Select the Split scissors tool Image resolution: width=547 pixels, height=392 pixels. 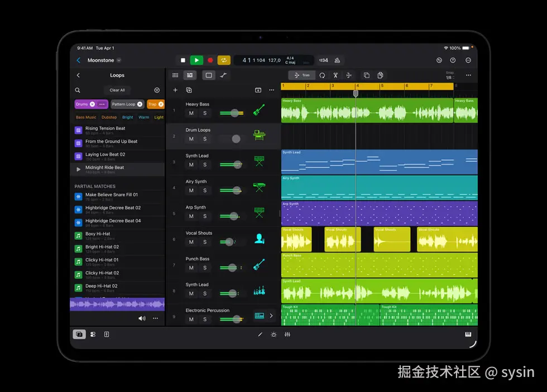point(335,75)
